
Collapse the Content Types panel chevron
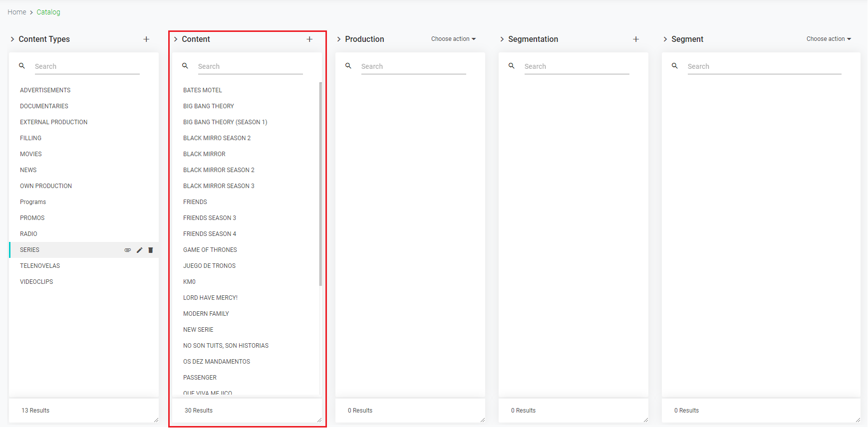pyautogui.click(x=12, y=39)
